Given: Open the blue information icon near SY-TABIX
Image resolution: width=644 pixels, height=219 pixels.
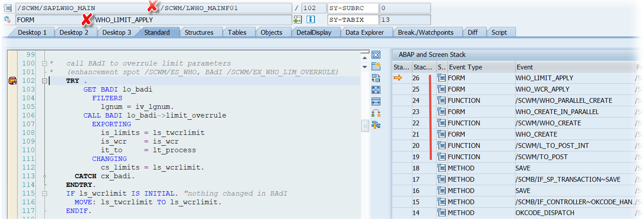Looking at the screenshot, I should pos(310,19).
